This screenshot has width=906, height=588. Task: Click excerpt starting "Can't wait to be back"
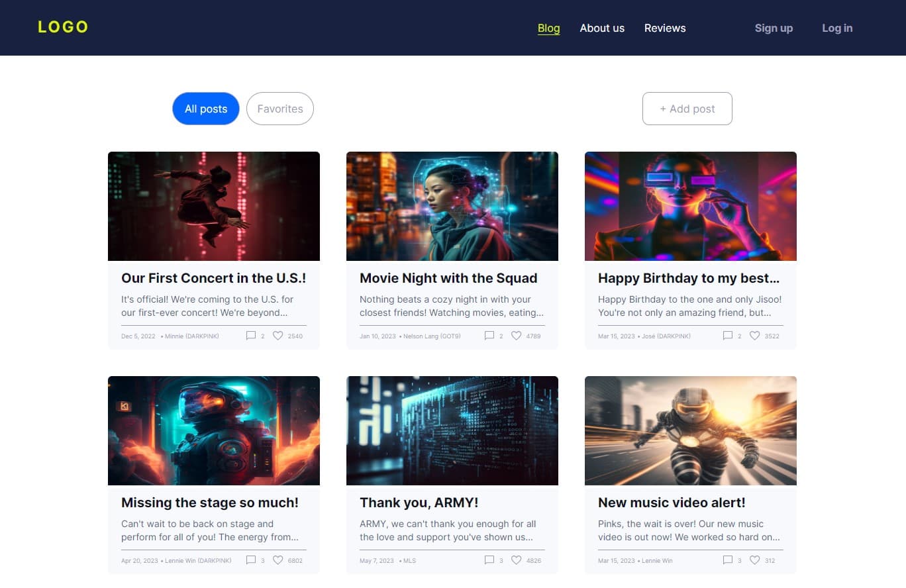pyautogui.click(x=210, y=530)
